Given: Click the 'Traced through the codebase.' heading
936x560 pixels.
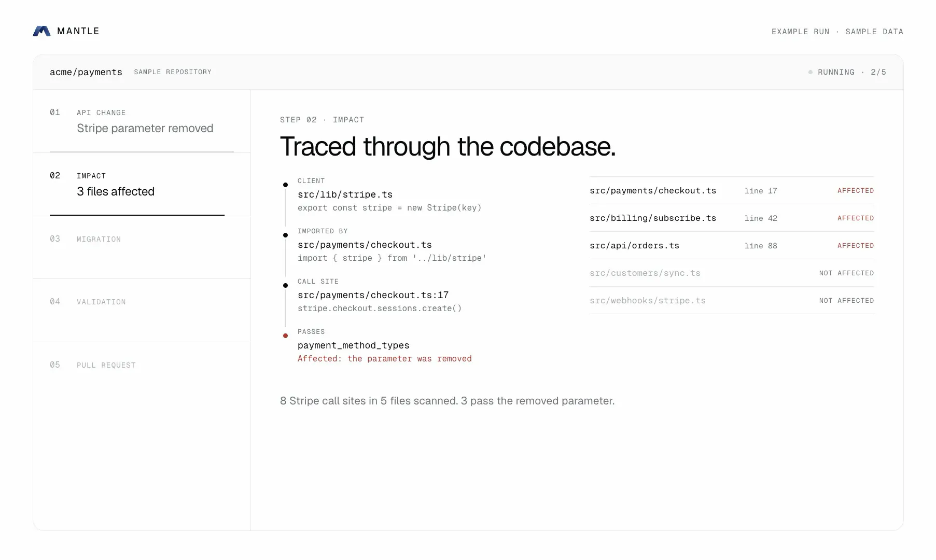Looking at the screenshot, I should [448, 147].
